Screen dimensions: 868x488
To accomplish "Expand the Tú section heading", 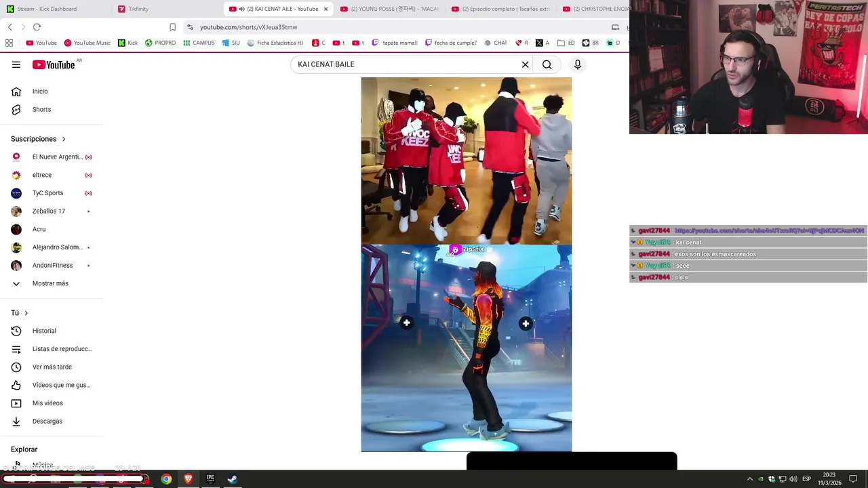I will (20, 313).
